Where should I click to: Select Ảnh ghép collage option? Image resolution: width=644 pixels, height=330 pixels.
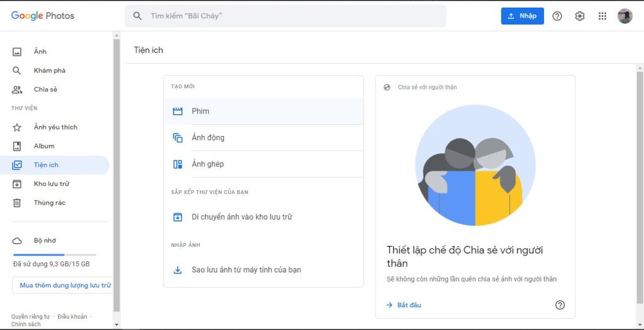pyautogui.click(x=208, y=164)
